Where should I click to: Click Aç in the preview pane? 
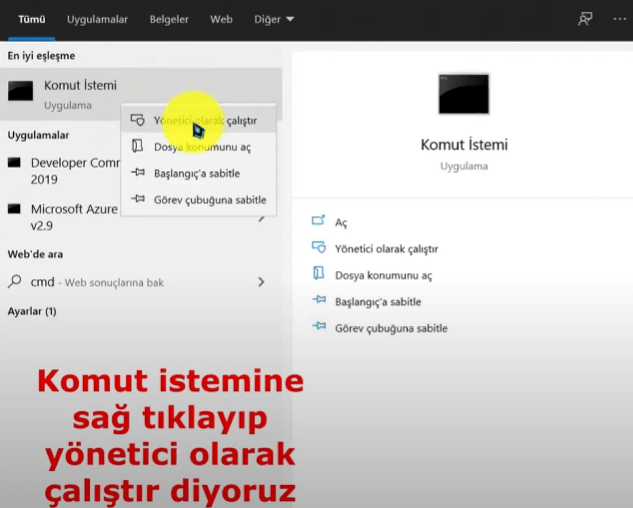pyautogui.click(x=341, y=223)
